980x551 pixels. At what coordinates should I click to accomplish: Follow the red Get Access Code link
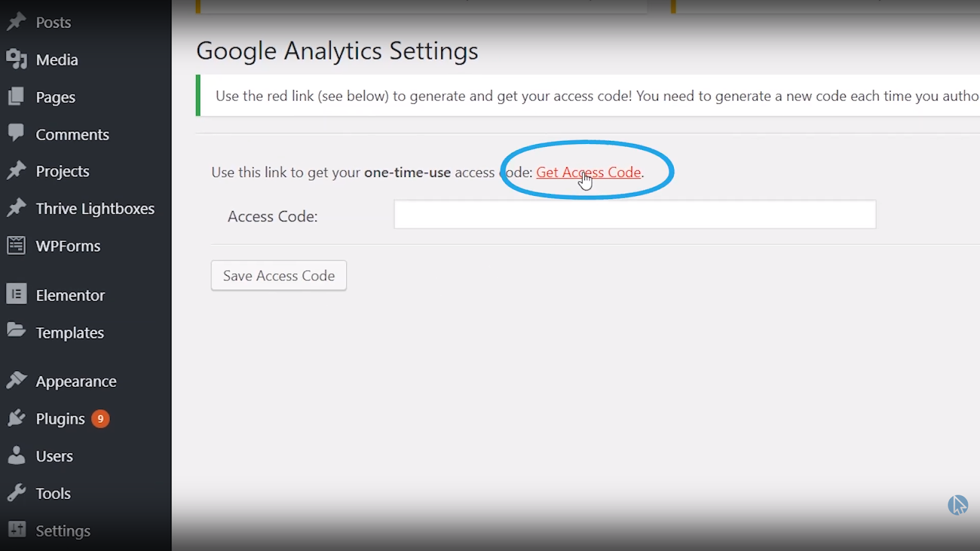tap(589, 173)
